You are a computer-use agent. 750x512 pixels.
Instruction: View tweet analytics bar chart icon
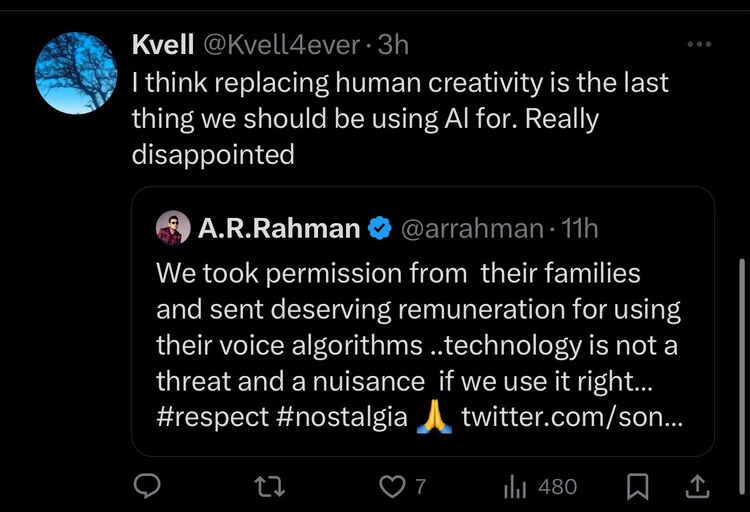point(515,486)
